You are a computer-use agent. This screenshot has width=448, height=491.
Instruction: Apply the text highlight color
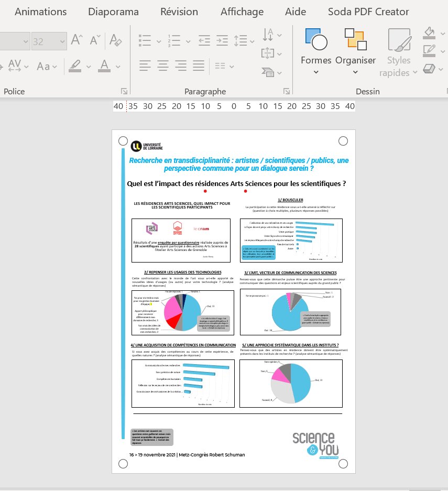pos(75,66)
